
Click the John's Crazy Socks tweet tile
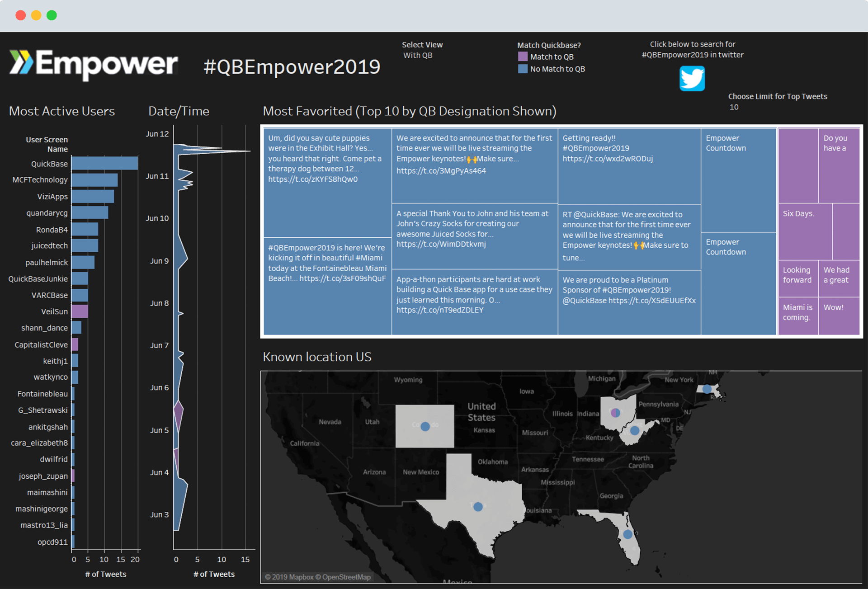click(475, 236)
